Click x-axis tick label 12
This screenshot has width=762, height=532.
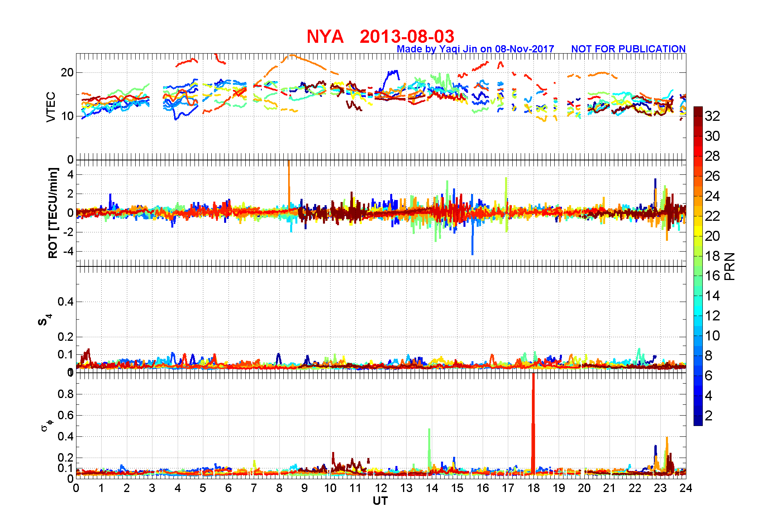click(381, 488)
